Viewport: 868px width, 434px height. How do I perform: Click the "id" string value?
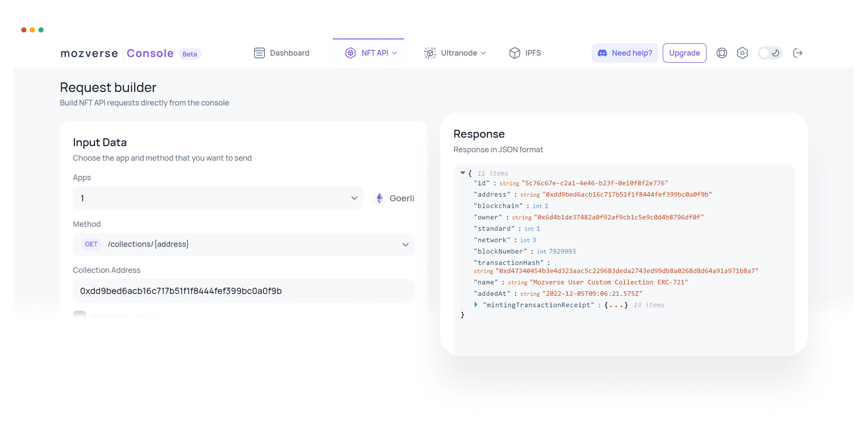595,183
